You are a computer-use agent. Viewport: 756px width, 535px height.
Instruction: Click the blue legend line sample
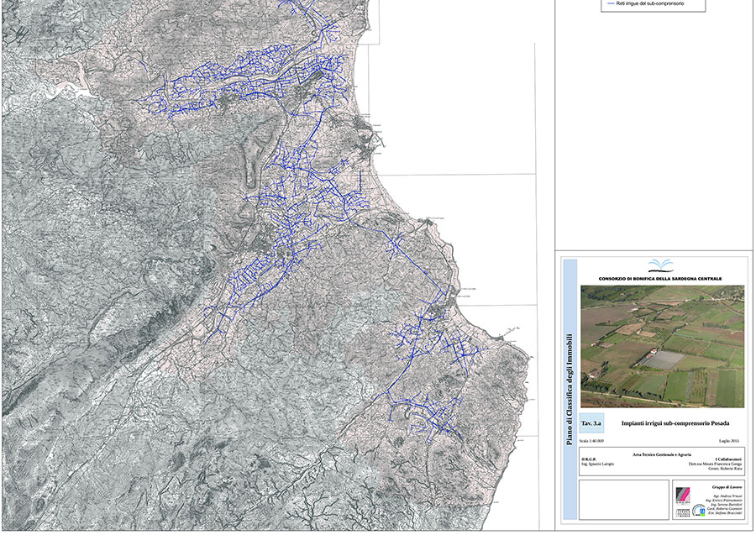pos(611,4)
